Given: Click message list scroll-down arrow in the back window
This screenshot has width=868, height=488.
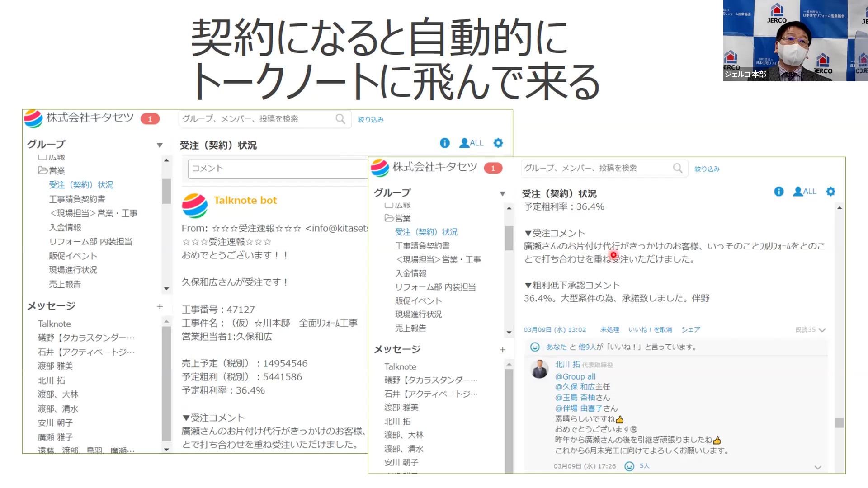Looking at the screenshot, I should [x=166, y=450].
